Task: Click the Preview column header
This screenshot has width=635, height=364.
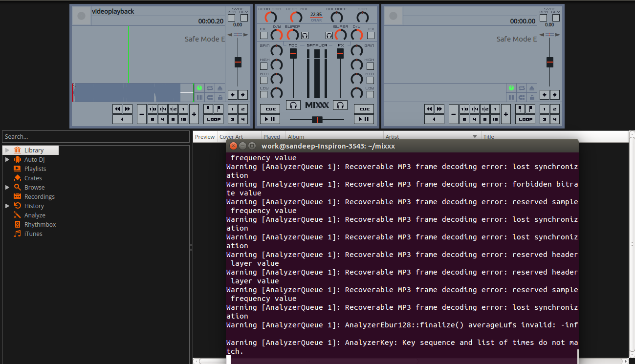Action: pos(205,137)
